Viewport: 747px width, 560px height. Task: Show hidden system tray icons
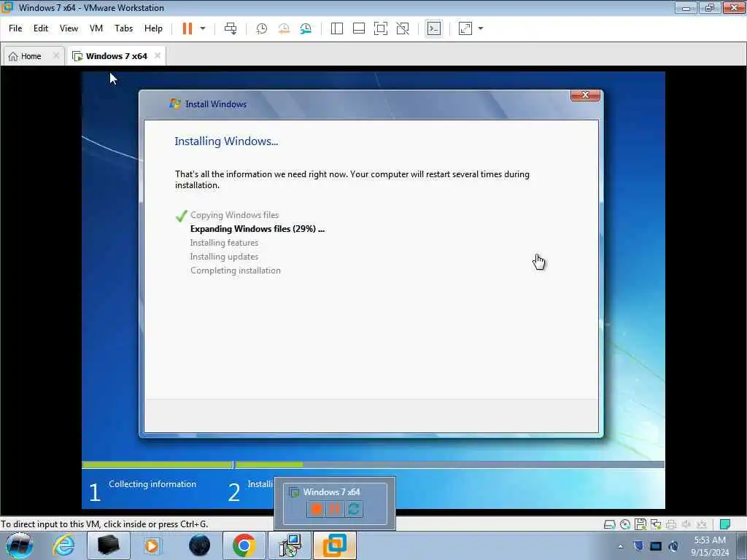tap(620, 547)
